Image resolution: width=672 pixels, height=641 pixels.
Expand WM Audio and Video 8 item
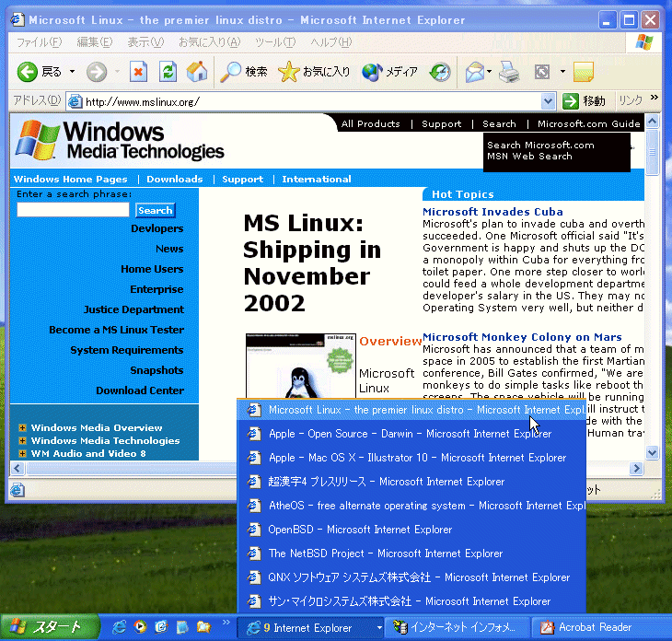[22, 453]
